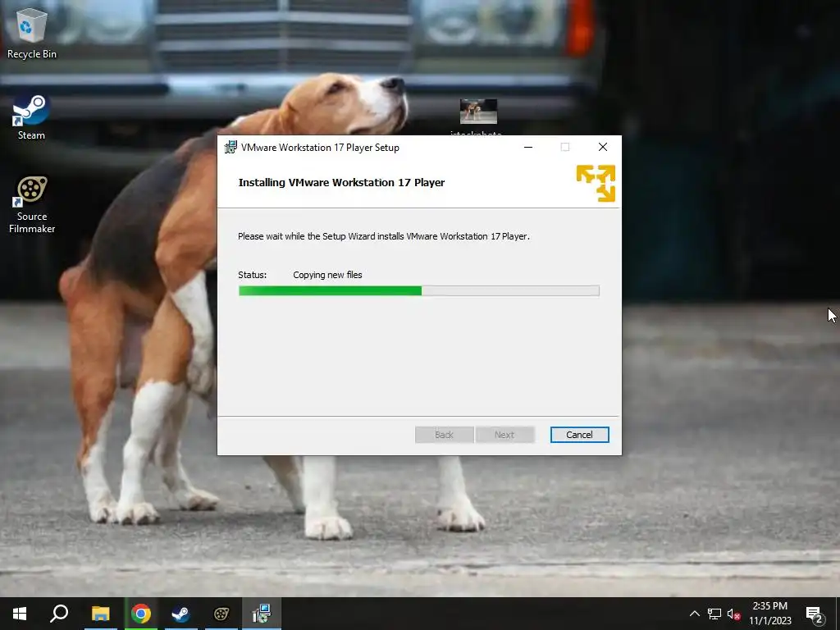The width and height of the screenshot is (840, 630).
Task: Select the Source Filmmaker desktop shortcut
Action: point(32,204)
